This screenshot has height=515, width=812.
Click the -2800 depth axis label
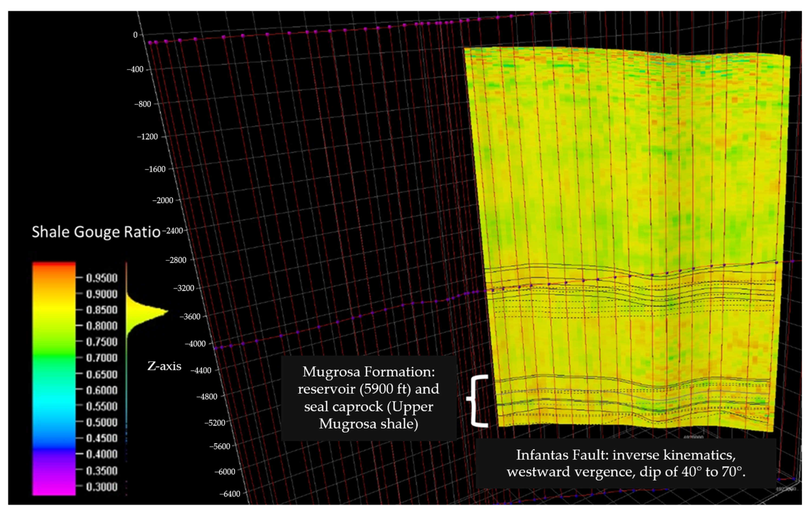(x=176, y=260)
